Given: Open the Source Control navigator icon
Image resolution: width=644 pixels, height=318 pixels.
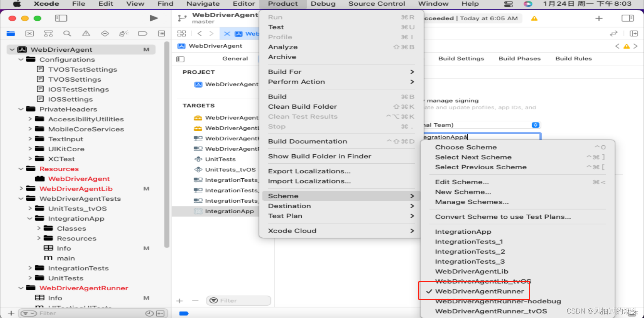Looking at the screenshot, I should (x=30, y=34).
